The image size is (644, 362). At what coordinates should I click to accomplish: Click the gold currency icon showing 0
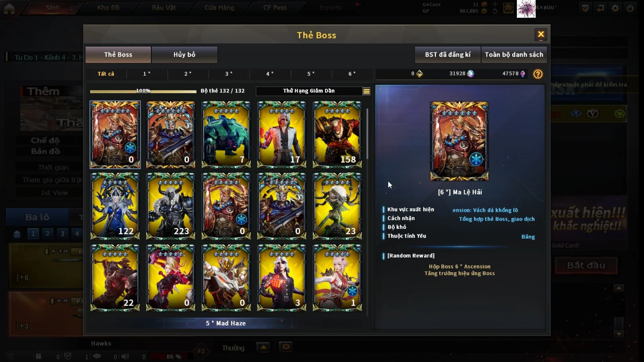pyautogui.click(x=419, y=74)
